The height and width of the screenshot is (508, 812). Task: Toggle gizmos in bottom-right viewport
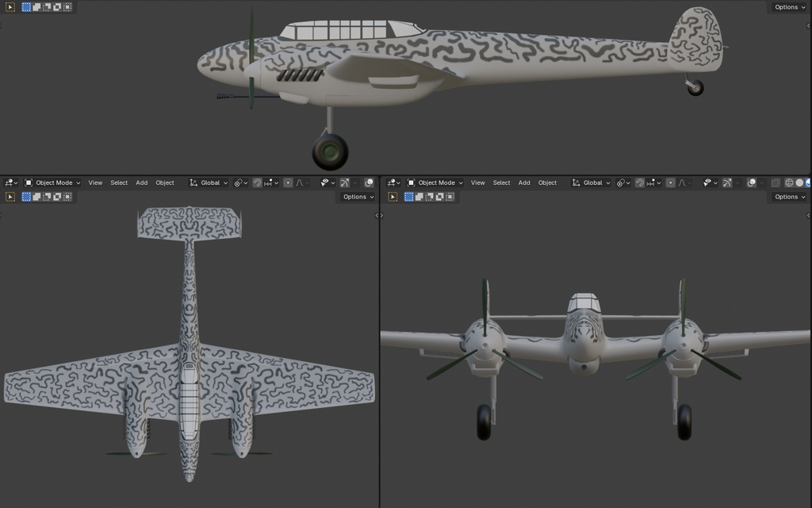coord(727,183)
